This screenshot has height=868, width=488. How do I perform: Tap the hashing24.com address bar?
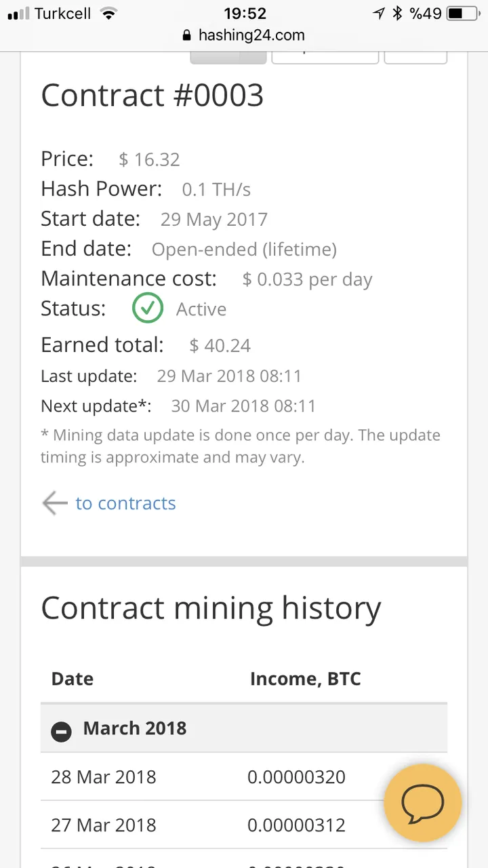244,35
